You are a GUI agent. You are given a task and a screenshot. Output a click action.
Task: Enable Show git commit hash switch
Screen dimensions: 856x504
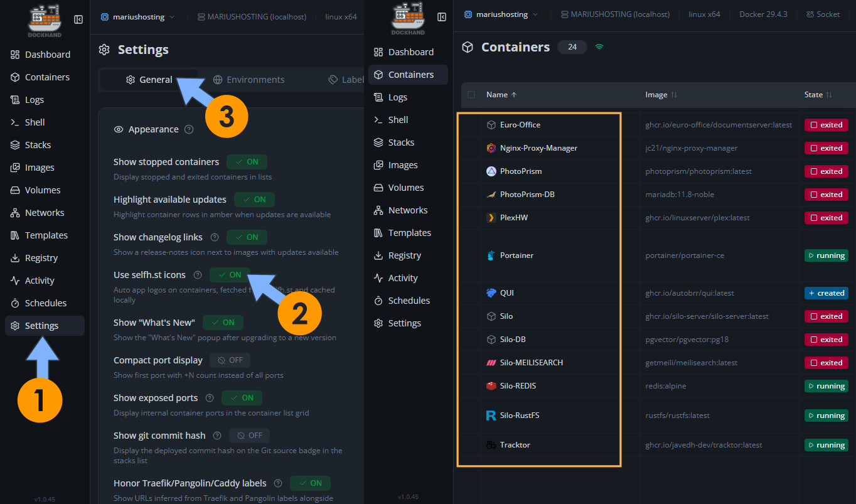[x=250, y=436]
